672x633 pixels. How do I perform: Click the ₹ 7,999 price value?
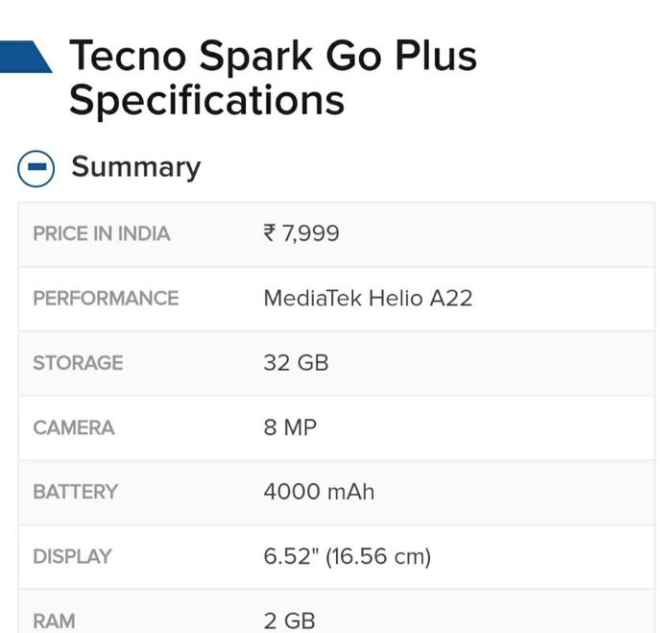(301, 234)
